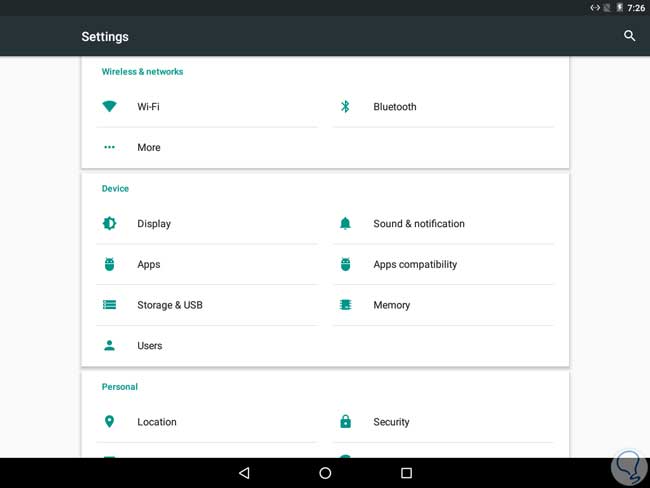Image resolution: width=650 pixels, height=488 pixels.
Task: Click the Settings title text
Action: pos(105,37)
